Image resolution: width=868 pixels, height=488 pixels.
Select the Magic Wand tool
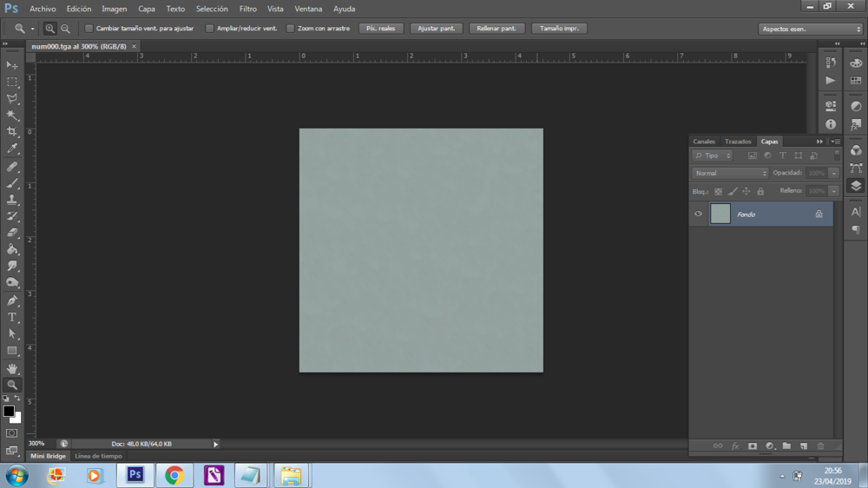(12, 115)
